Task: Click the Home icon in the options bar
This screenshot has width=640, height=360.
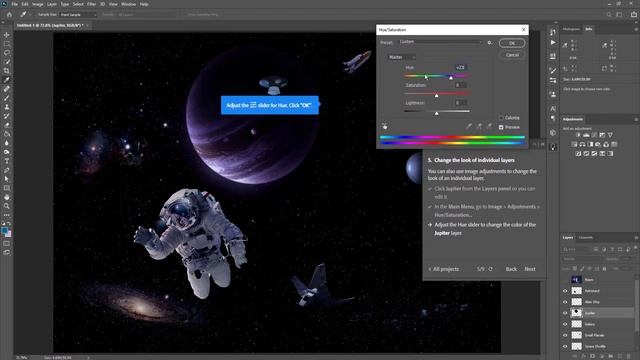Action: 9,14
